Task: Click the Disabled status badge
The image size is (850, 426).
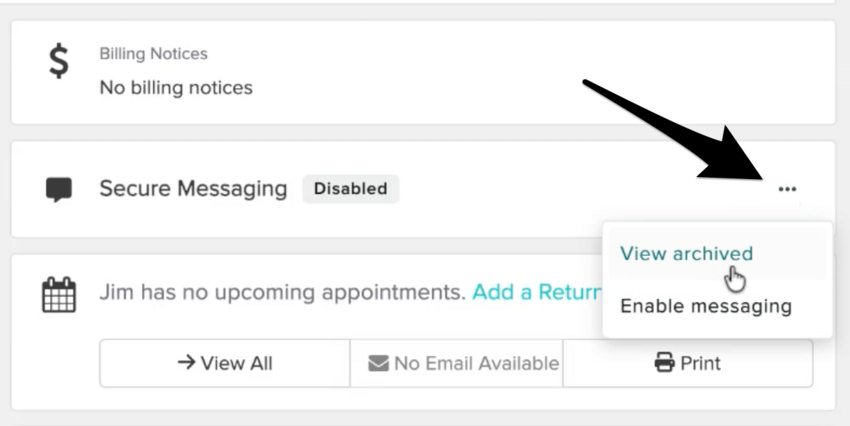Action: tap(350, 188)
